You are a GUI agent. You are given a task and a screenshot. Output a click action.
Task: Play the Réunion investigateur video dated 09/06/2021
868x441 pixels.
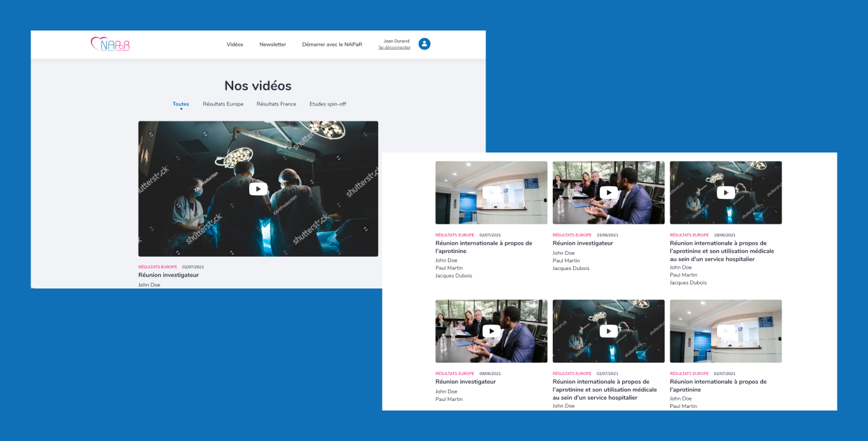pyautogui.click(x=491, y=331)
